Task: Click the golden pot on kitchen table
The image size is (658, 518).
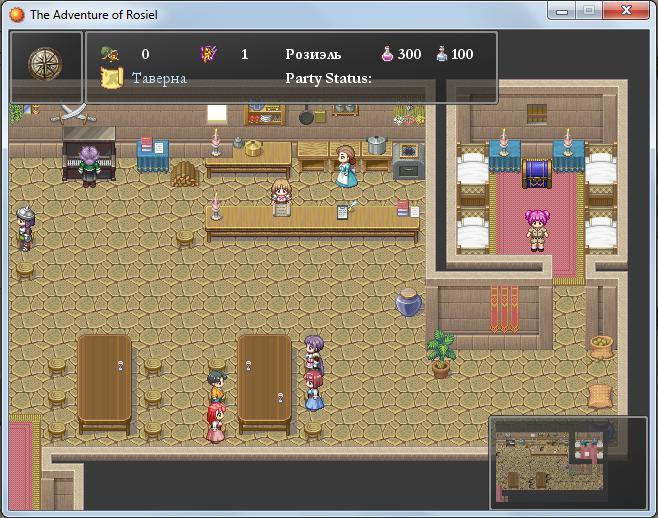Action: [253, 148]
